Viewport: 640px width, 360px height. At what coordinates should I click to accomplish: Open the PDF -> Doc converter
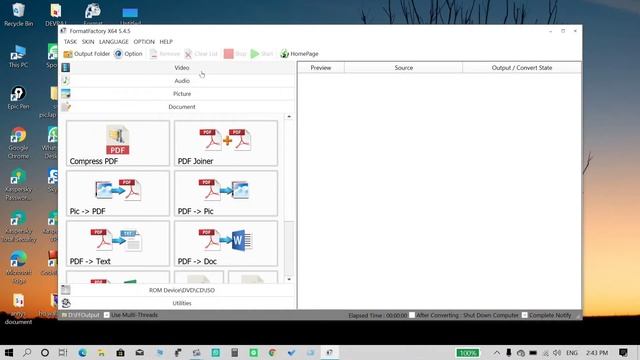[226, 244]
